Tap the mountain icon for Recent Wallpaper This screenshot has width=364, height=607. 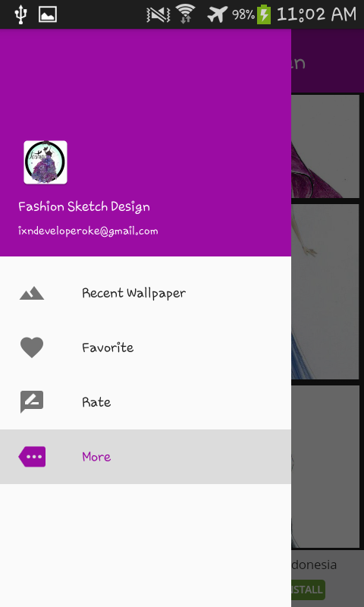[x=32, y=293]
